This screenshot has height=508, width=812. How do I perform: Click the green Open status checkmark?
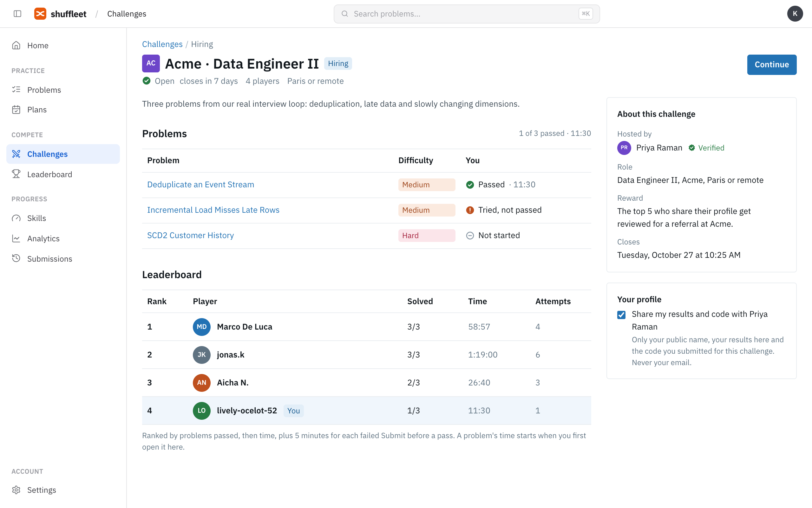click(147, 81)
